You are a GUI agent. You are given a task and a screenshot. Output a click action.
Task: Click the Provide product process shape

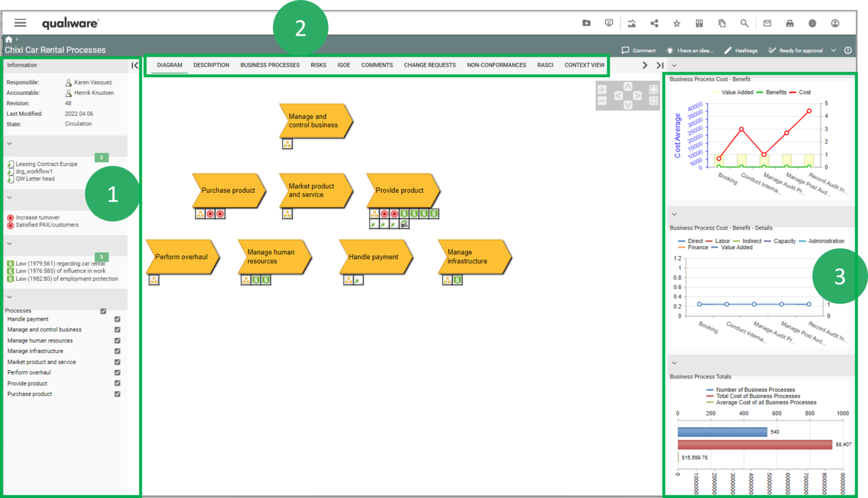(402, 190)
